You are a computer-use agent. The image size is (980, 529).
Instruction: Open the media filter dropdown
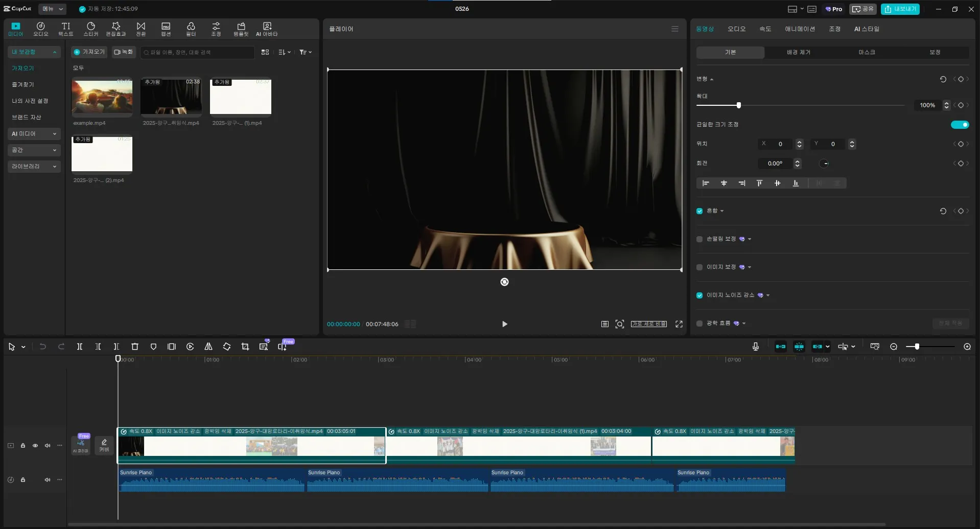(x=306, y=52)
